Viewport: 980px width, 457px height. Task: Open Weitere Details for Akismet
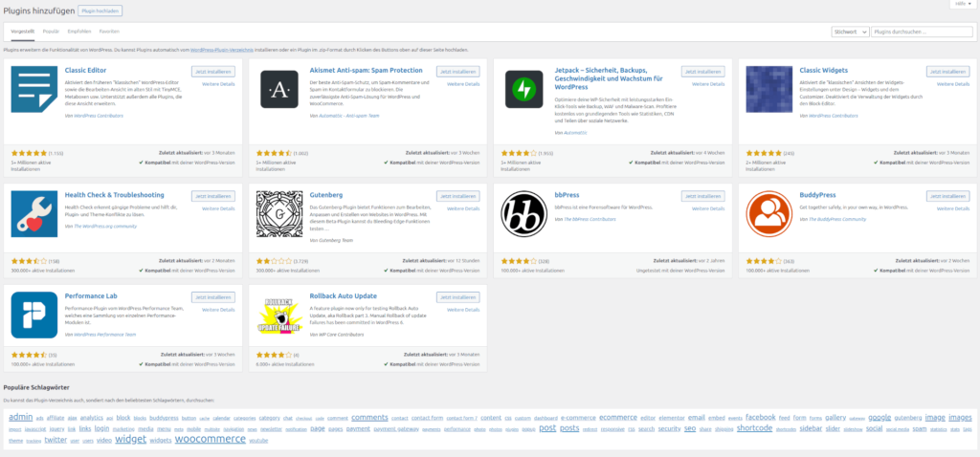(x=464, y=84)
